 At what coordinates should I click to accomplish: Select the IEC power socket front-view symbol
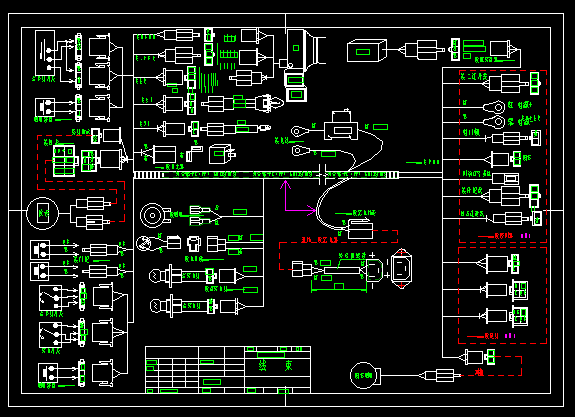pos(401,268)
